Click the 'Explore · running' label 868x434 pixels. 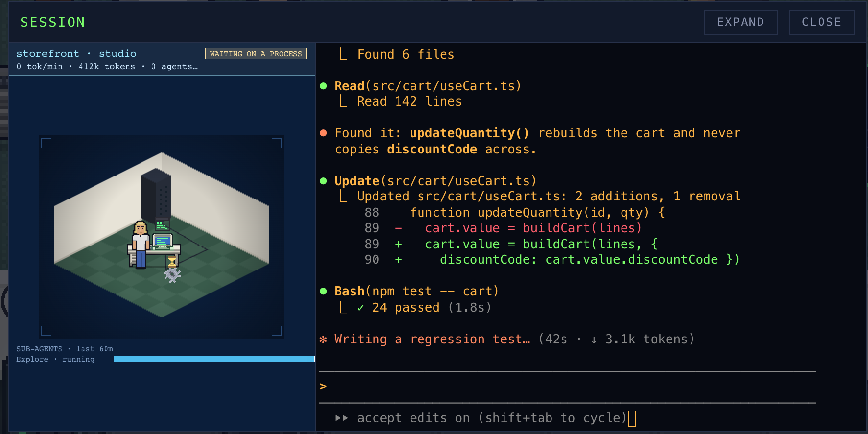click(x=56, y=359)
